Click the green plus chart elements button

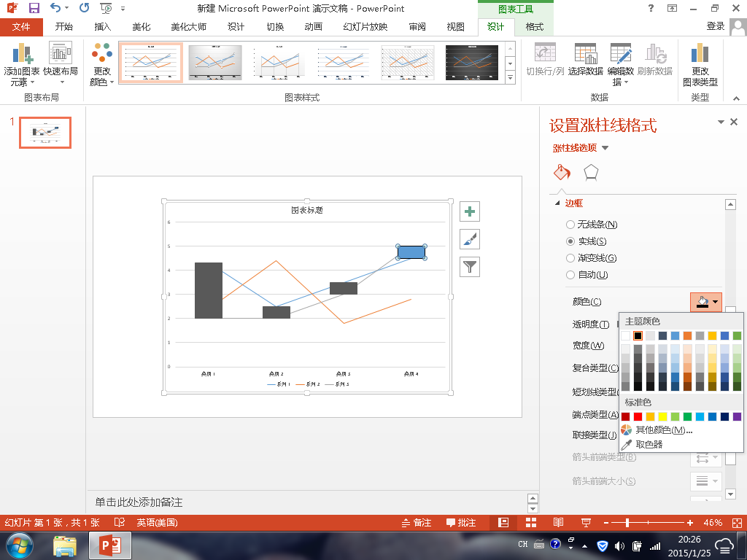pos(470,211)
